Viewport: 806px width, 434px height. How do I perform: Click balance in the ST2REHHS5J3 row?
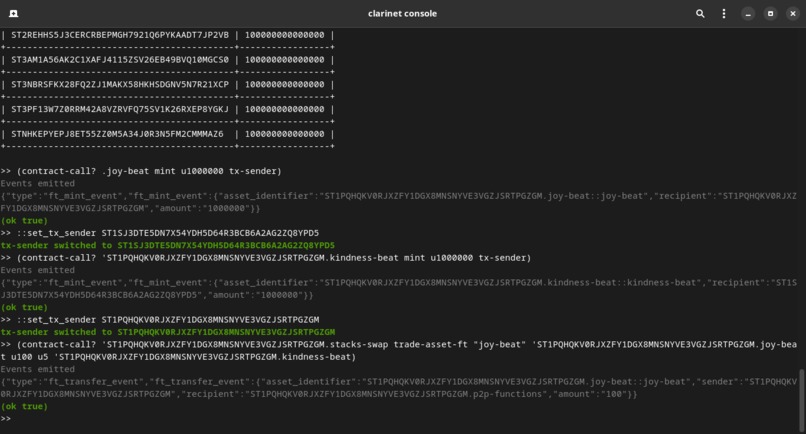click(284, 35)
